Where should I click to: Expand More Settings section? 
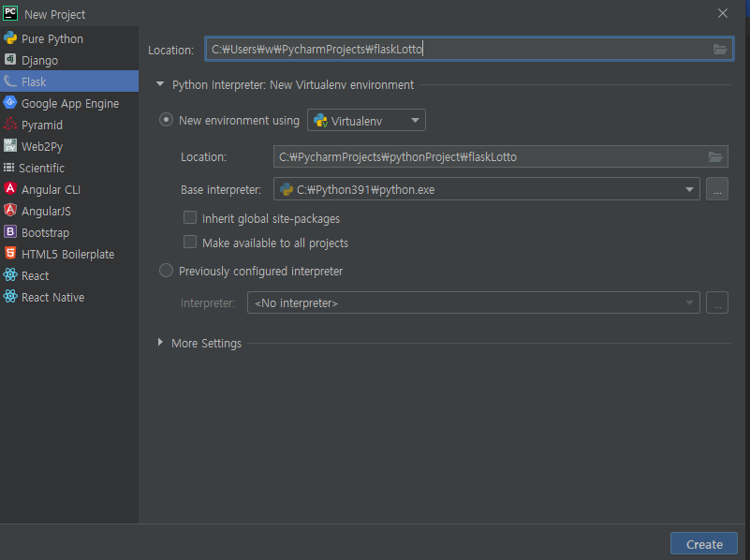[160, 343]
